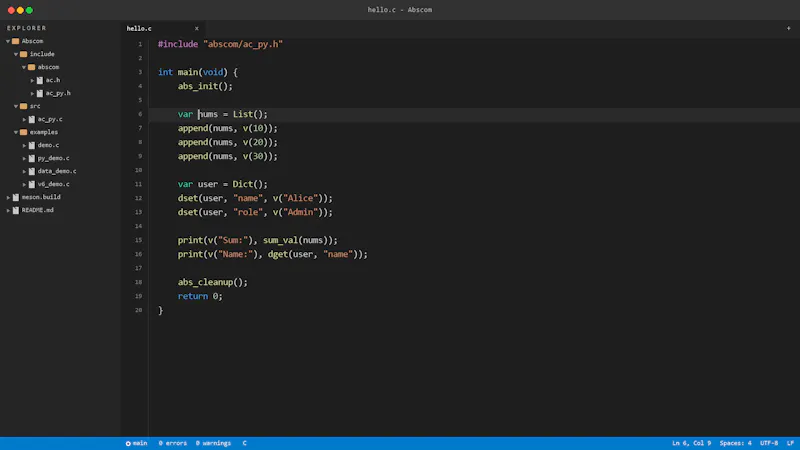Screen dimensions: 800x450
Task: Click the git branch icon in status bar
Action: [x=128, y=443]
